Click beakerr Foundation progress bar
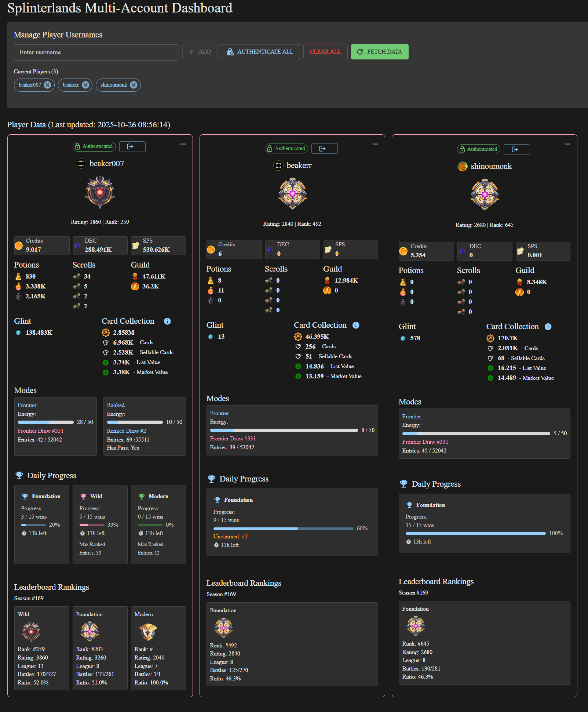Screen dimensions: 588x712 pyautogui.click(x=283, y=528)
